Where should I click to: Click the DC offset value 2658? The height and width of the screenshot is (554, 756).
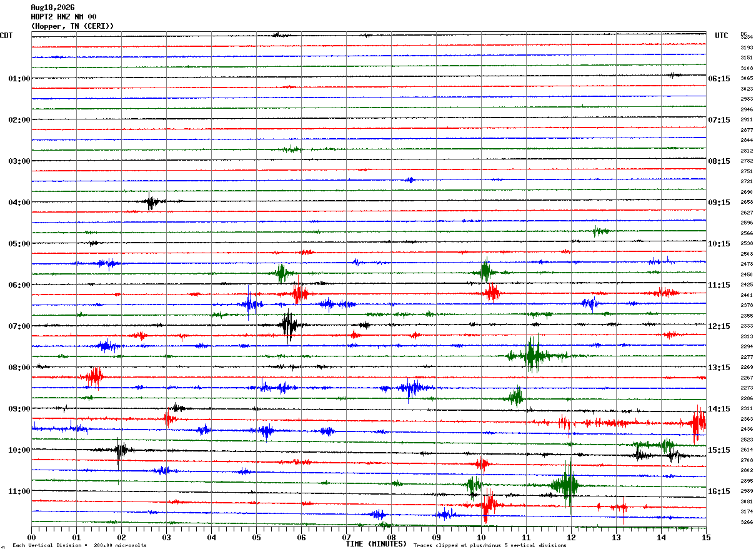[747, 203]
